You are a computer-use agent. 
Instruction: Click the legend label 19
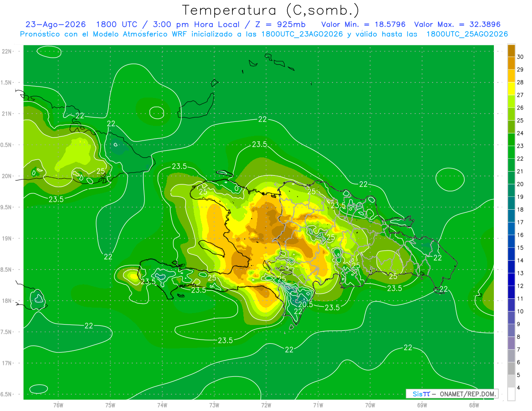pyautogui.click(x=520, y=197)
